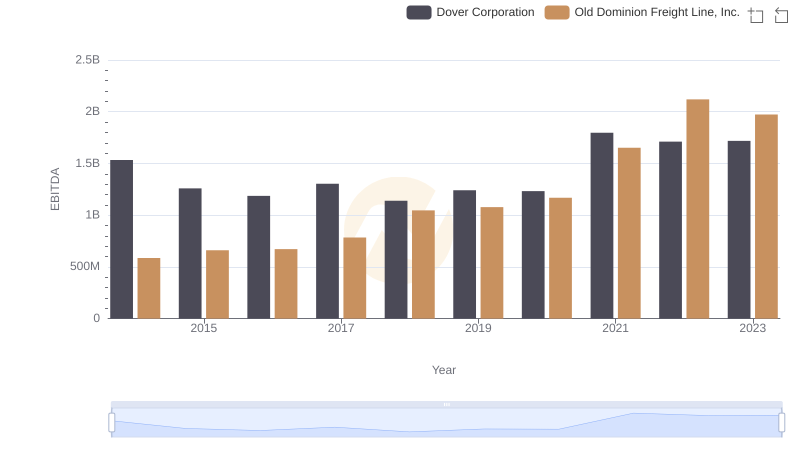Image resolution: width=800 pixels, height=461 pixels.
Task: Click the Old Dominion 2021 bar
Action: click(x=629, y=233)
